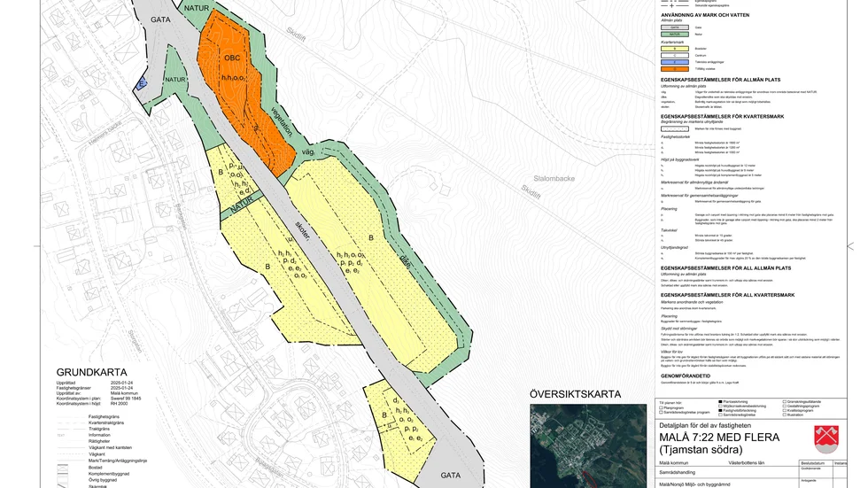Click the 'Västerbottens län' text
Image resolution: width=868 pixels, height=488 pixels.
(747, 463)
